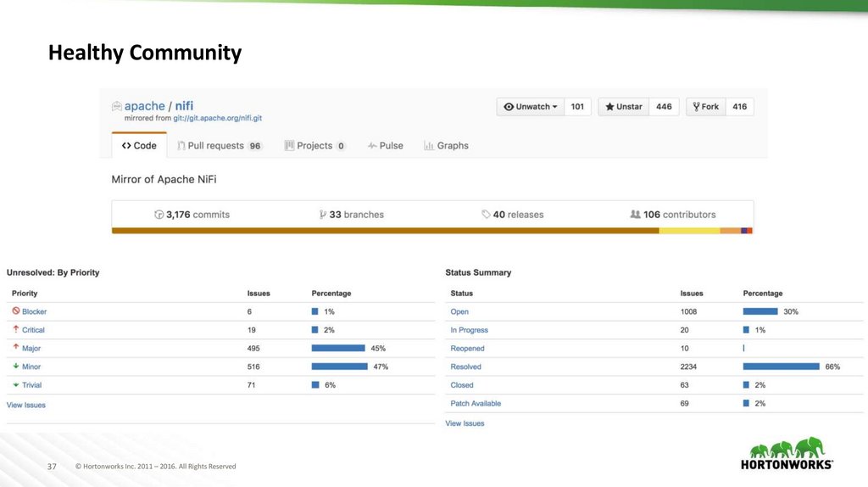The image size is (868, 487).
Task: Click the repository language color bar
Action: pos(432,230)
